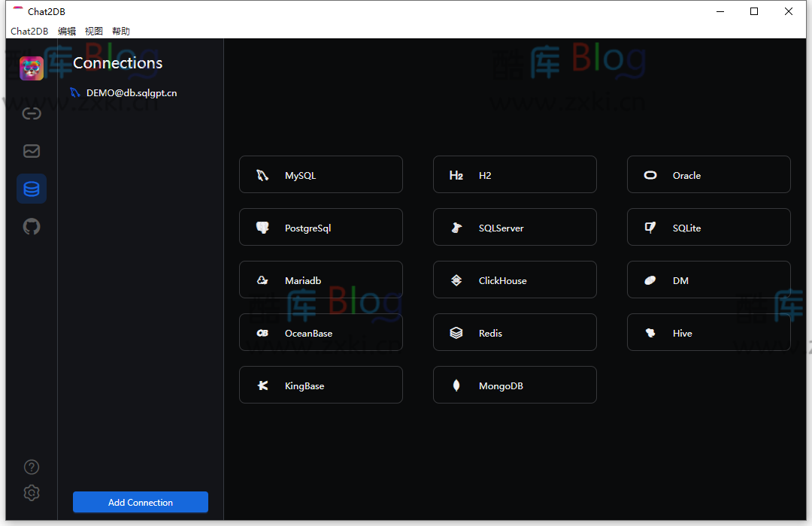Select the MySQL database type
Image resolution: width=812 pixels, height=526 pixels.
[320, 174]
